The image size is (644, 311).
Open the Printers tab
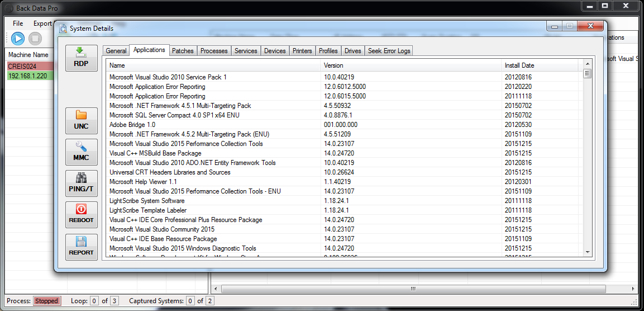click(302, 50)
